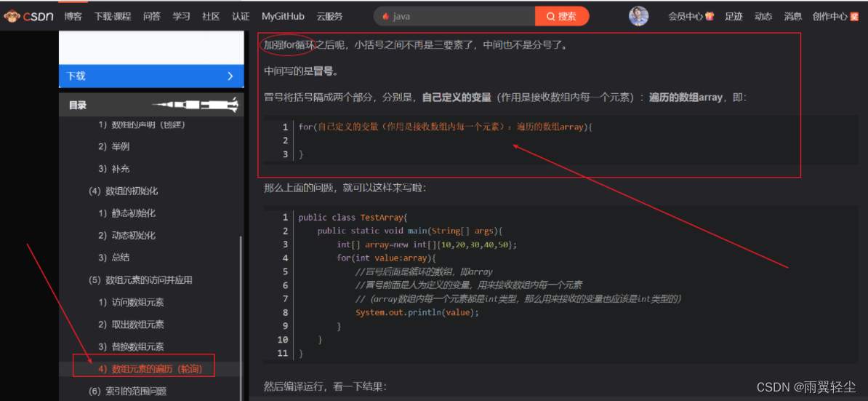Click the int[] array=new int[] line

point(426,245)
